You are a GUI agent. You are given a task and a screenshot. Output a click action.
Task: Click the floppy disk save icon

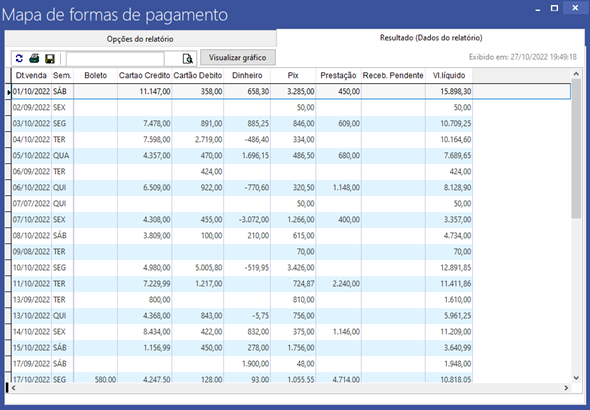click(x=50, y=59)
